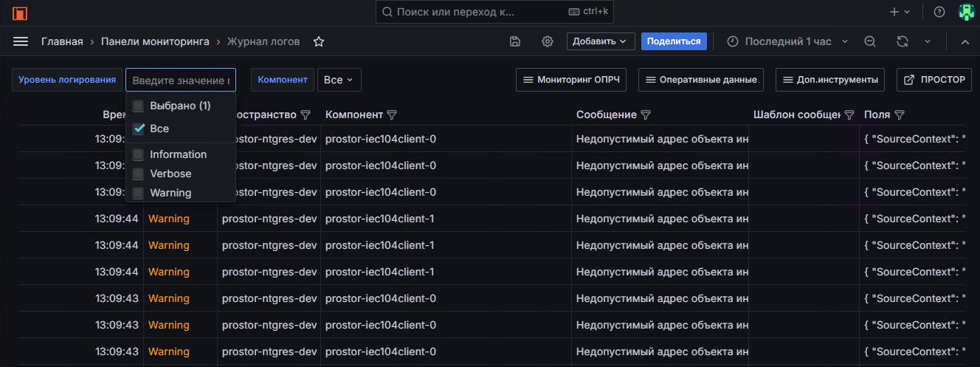
Task: Filter the Компонент column
Action: (x=393, y=115)
